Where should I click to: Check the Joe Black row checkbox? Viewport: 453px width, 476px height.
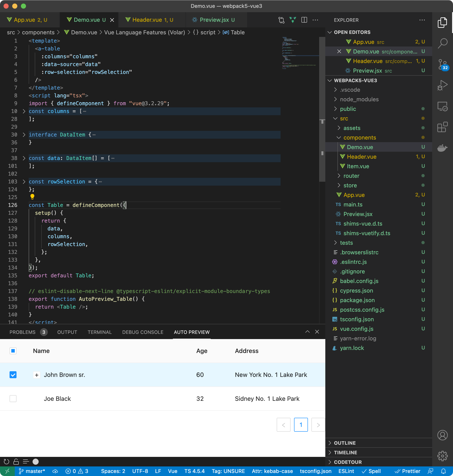click(13, 399)
